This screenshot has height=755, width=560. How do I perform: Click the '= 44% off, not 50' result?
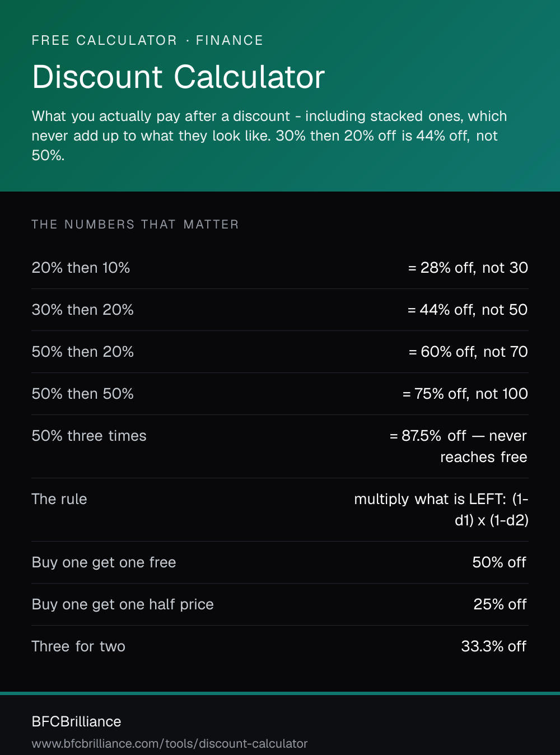(x=468, y=310)
